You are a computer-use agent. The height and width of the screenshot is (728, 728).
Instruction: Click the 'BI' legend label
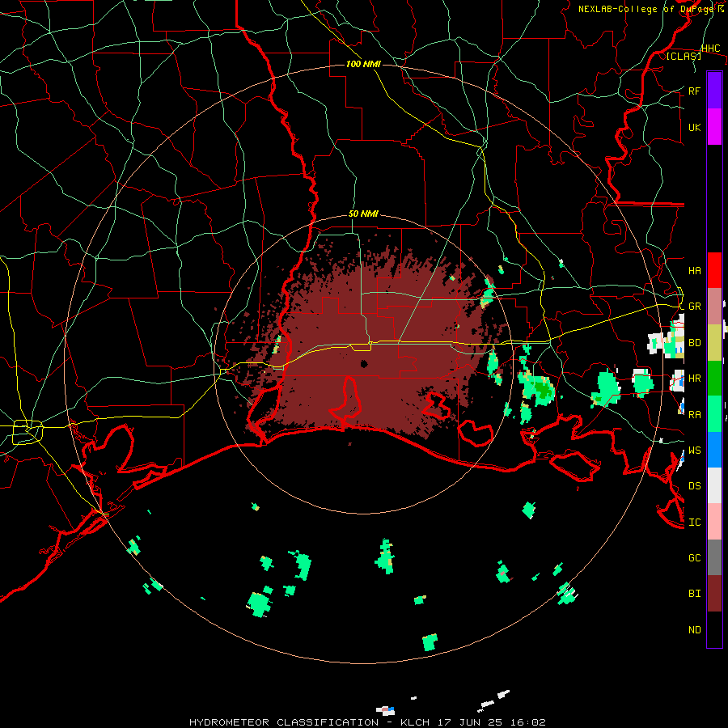click(x=694, y=594)
